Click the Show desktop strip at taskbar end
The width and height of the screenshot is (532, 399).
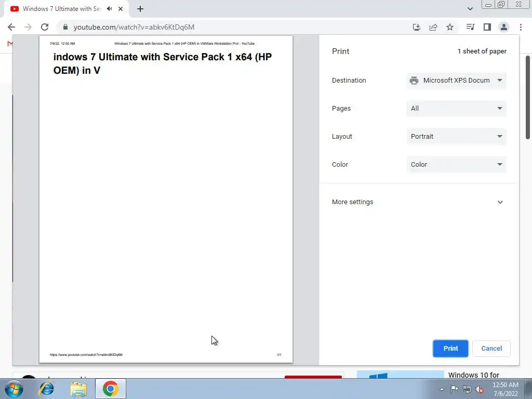[x=528, y=389]
